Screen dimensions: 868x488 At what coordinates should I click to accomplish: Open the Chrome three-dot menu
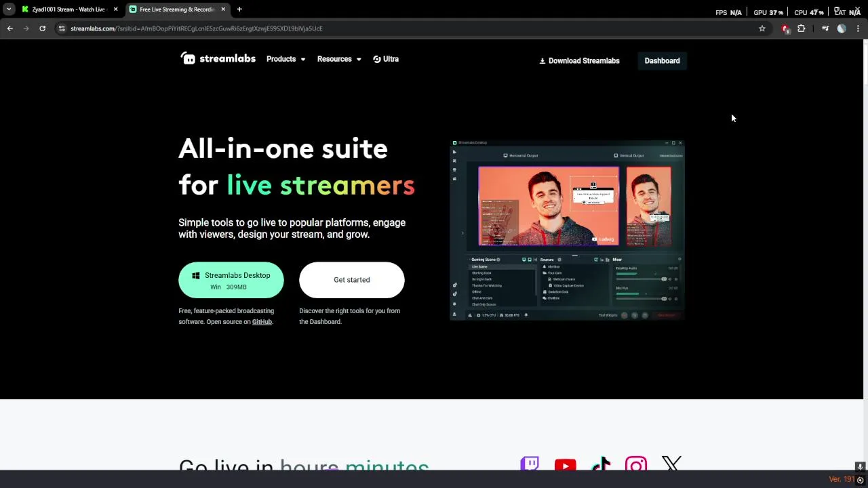[858, 28]
